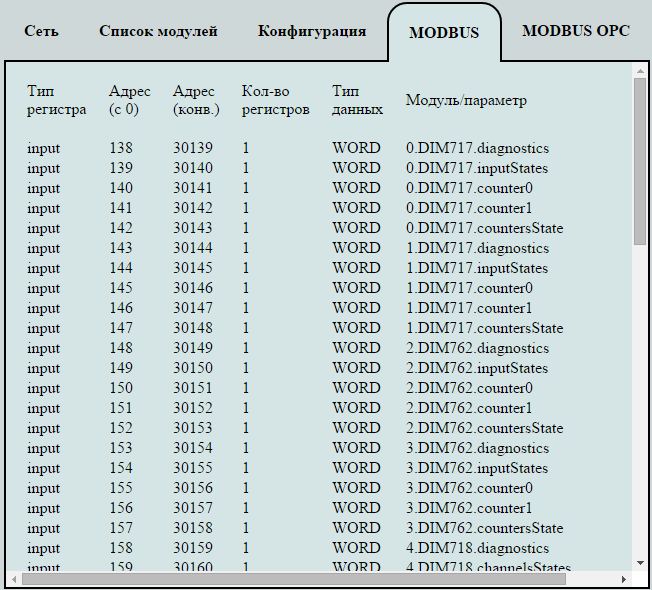Screen dimensions: 652x590
Task: Open the Конфигурация tab
Action: coord(312,31)
